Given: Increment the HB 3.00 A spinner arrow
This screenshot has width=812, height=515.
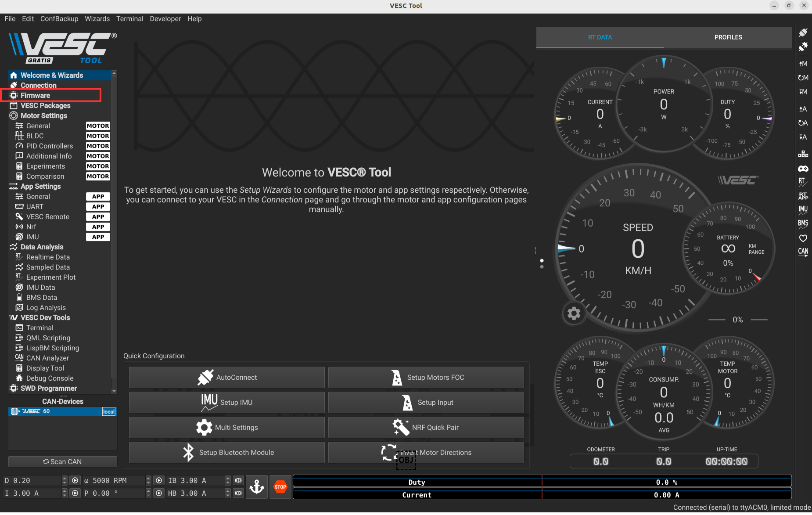Looking at the screenshot, I should (x=228, y=491).
